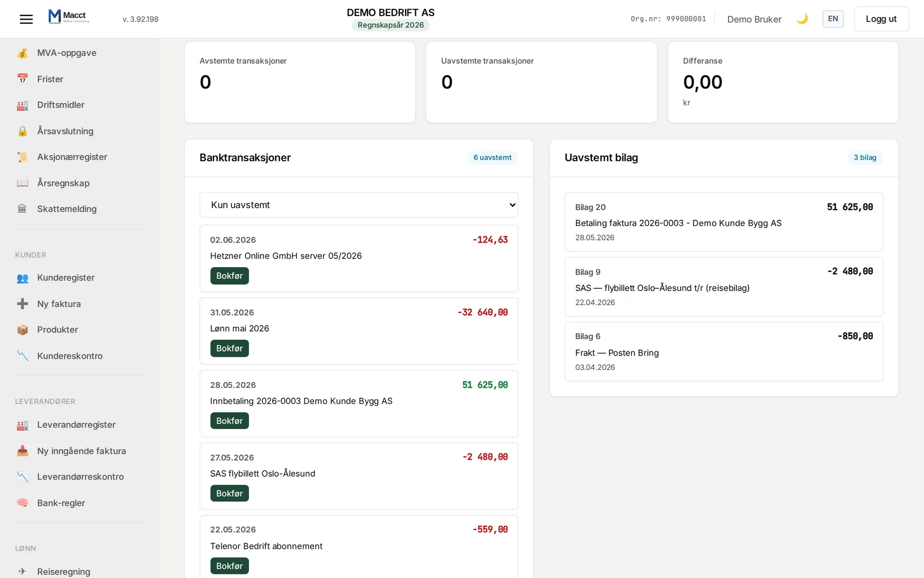The height and width of the screenshot is (578, 924).
Task: Click the Årsregnskap book icon
Action: pyautogui.click(x=23, y=183)
